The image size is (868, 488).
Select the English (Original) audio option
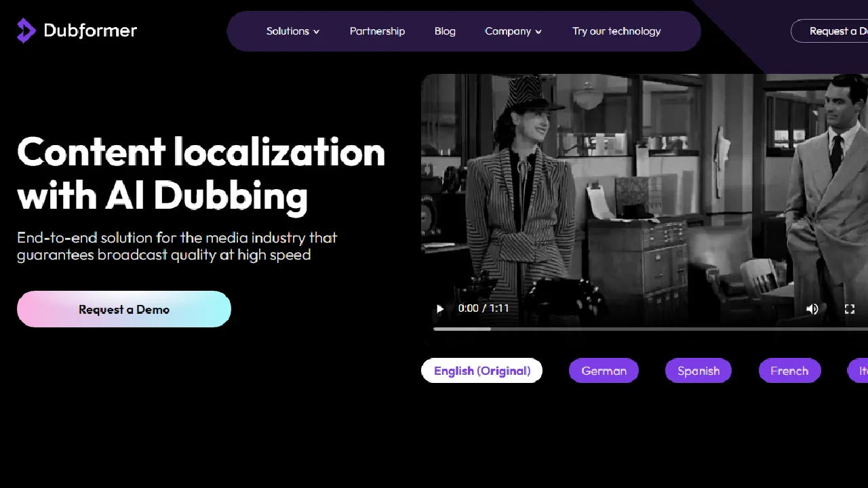[482, 371]
